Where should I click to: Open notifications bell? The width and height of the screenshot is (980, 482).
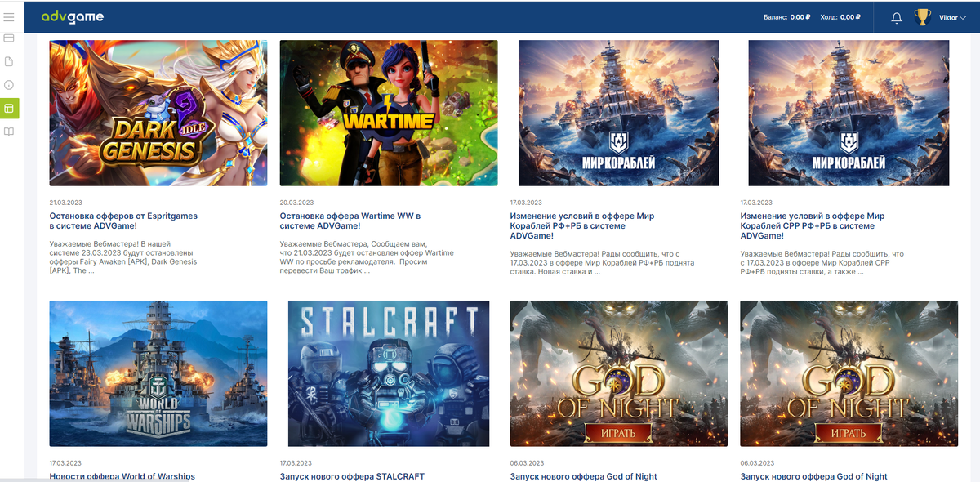(x=896, y=17)
